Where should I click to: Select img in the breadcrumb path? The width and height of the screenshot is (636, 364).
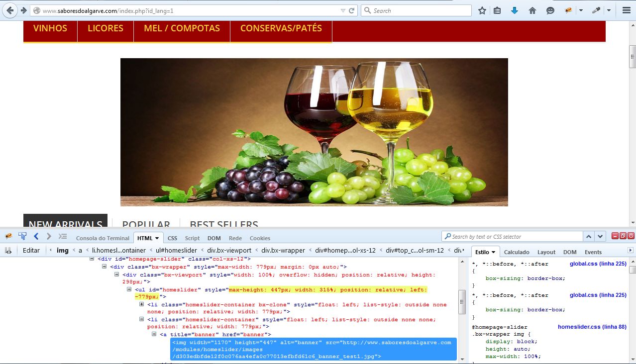[x=63, y=250]
